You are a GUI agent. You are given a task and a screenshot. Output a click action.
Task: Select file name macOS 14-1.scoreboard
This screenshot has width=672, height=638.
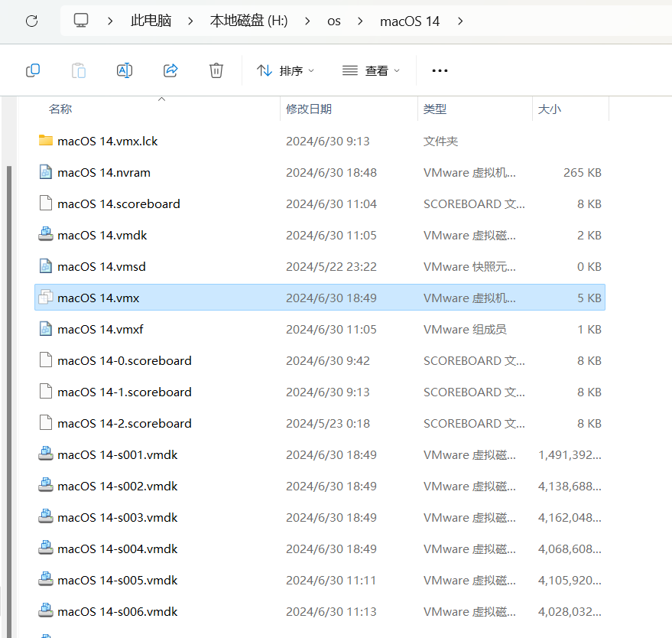tap(125, 392)
